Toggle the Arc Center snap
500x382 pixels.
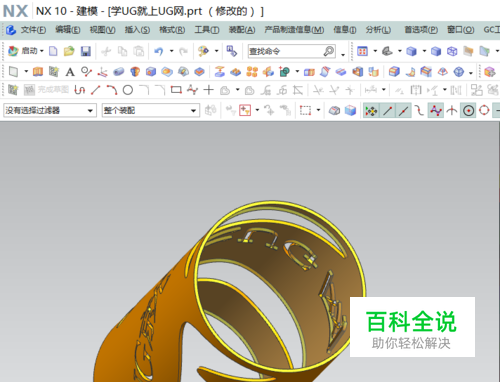468,110
